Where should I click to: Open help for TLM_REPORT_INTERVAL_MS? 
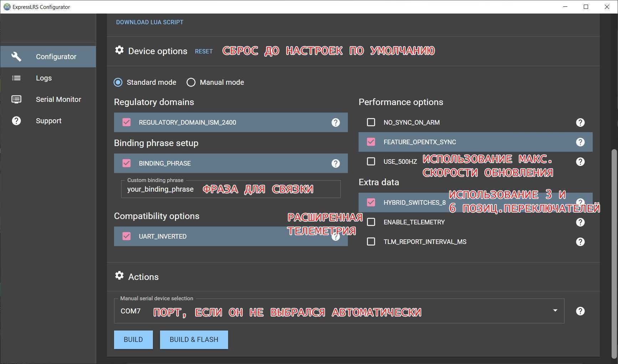(580, 242)
